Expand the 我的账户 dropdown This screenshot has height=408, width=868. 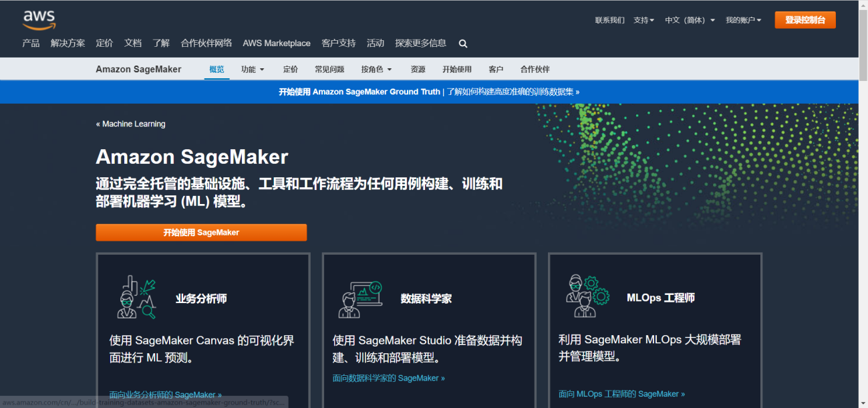(x=742, y=20)
